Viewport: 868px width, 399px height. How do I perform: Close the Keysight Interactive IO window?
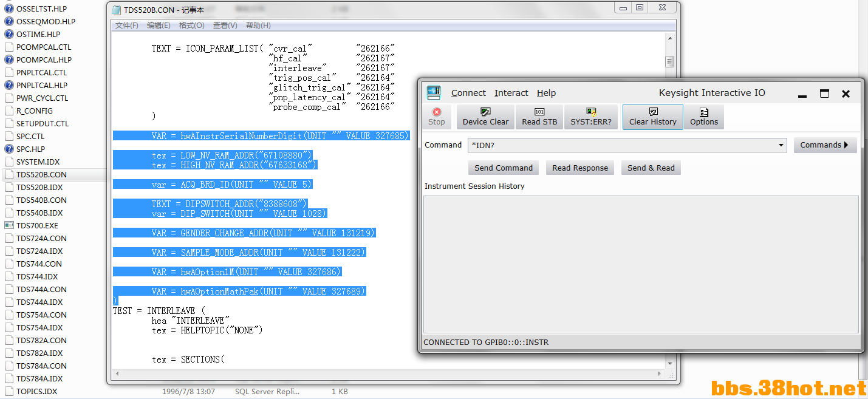click(846, 94)
